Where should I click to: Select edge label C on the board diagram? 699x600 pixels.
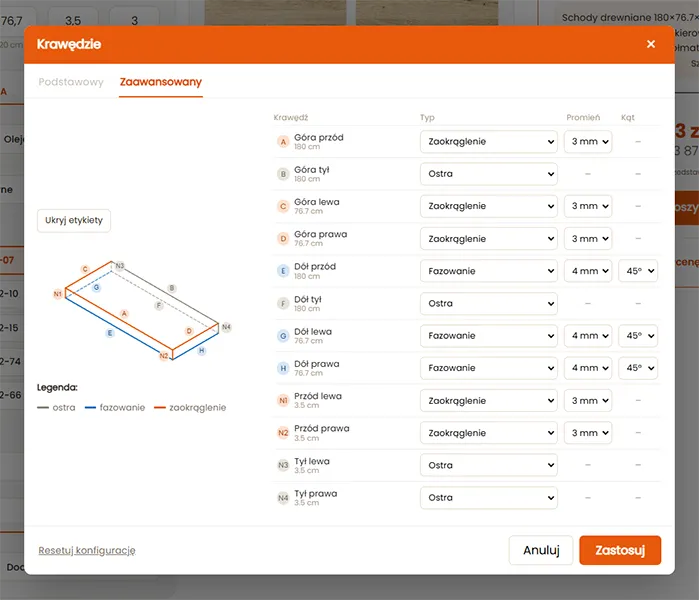click(85, 269)
